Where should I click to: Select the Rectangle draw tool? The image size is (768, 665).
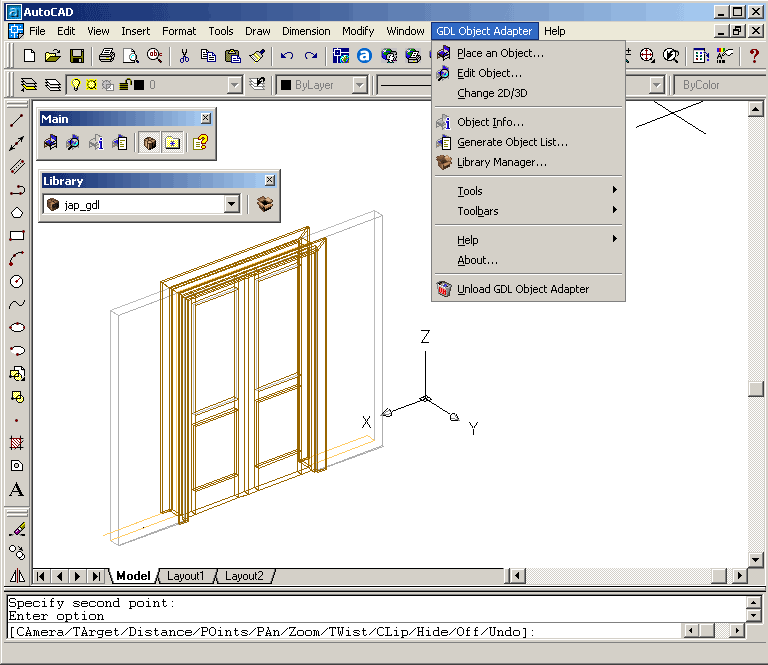pyautogui.click(x=17, y=236)
